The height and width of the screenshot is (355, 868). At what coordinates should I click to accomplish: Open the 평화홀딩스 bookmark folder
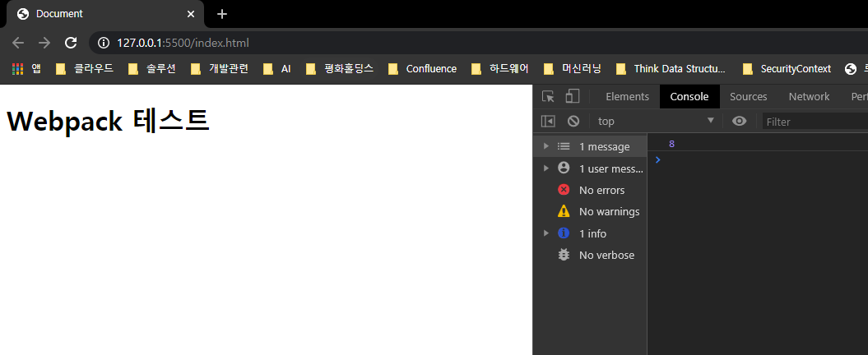tap(340, 68)
